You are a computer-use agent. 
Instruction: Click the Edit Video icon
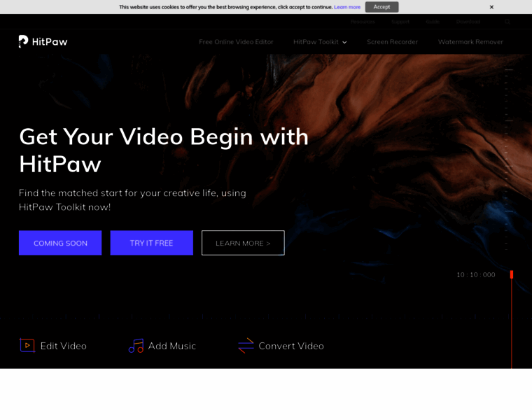pos(27,345)
